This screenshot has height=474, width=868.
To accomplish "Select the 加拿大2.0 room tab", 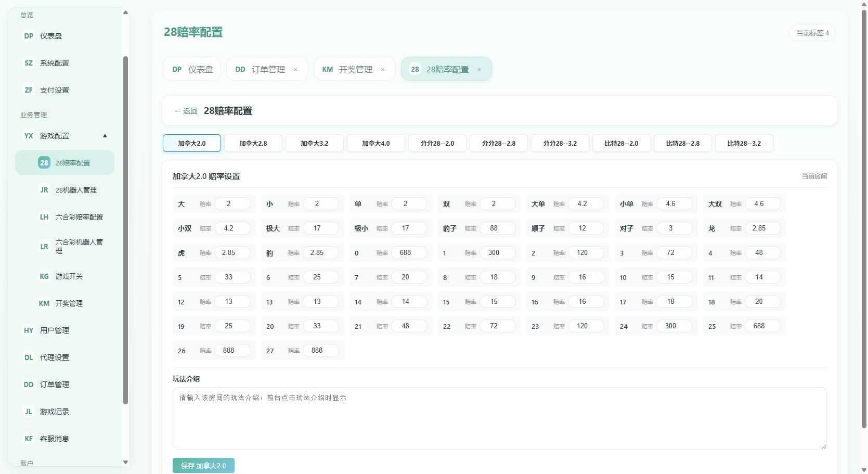I will click(x=192, y=143).
